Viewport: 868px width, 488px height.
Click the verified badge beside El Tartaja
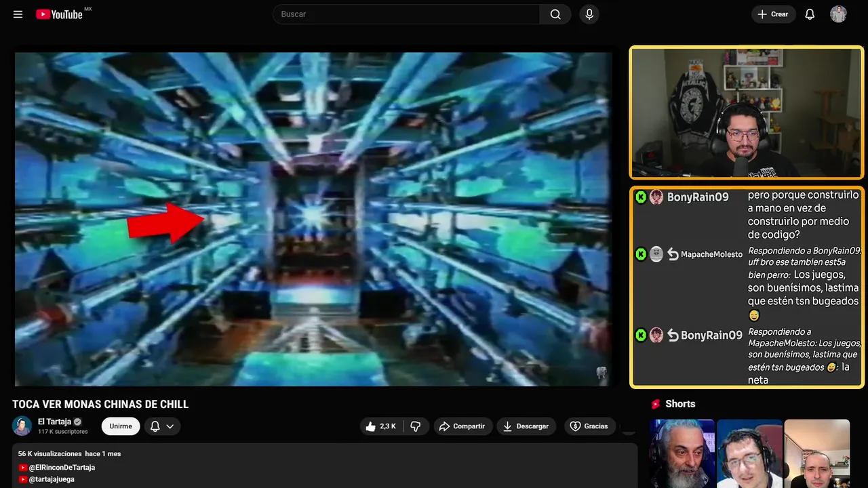(77, 422)
